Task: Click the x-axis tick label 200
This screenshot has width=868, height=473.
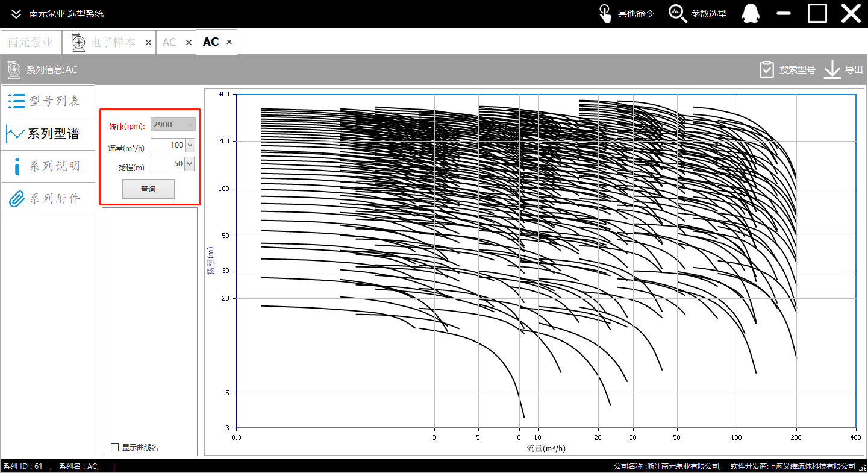Action: 797,437
